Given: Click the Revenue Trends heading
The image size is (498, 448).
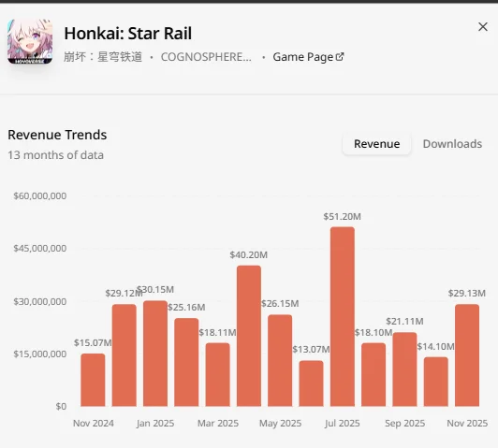Looking at the screenshot, I should (x=57, y=135).
